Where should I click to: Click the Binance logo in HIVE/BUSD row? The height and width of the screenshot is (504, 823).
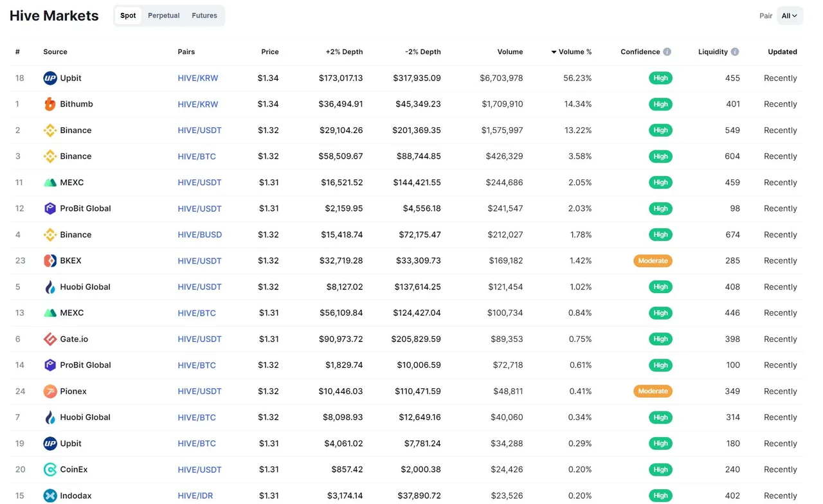coord(50,235)
